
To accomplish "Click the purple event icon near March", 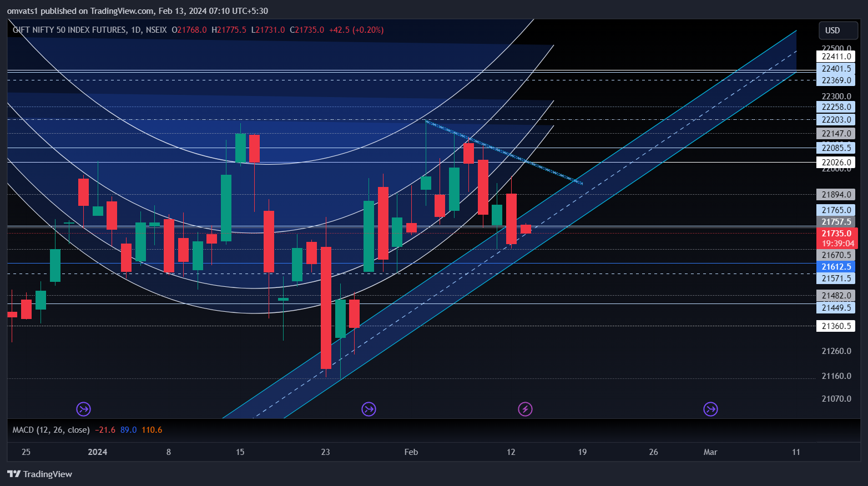I will [710, 409].
